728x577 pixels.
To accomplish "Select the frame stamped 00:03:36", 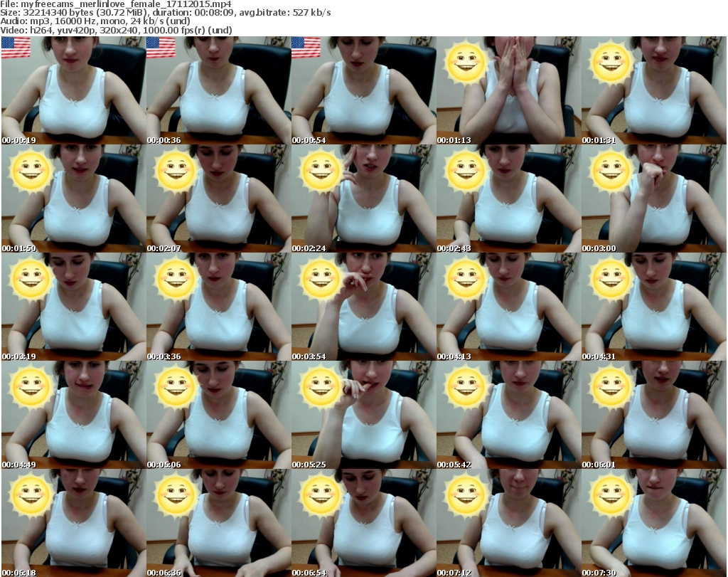I will point(219,307).
